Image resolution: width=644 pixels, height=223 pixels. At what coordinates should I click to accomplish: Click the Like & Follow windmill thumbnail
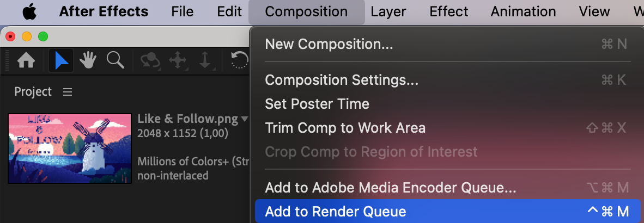point(70,148)
